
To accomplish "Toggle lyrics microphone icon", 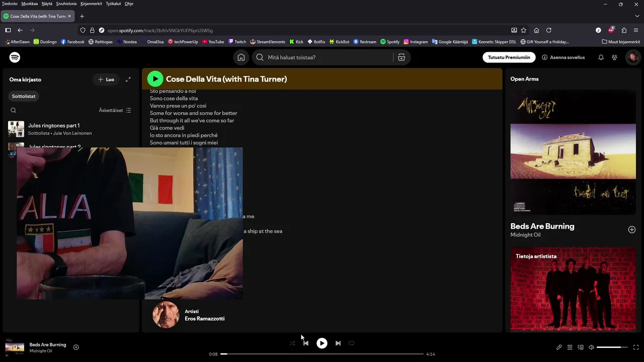I will [x=559, y=347].
